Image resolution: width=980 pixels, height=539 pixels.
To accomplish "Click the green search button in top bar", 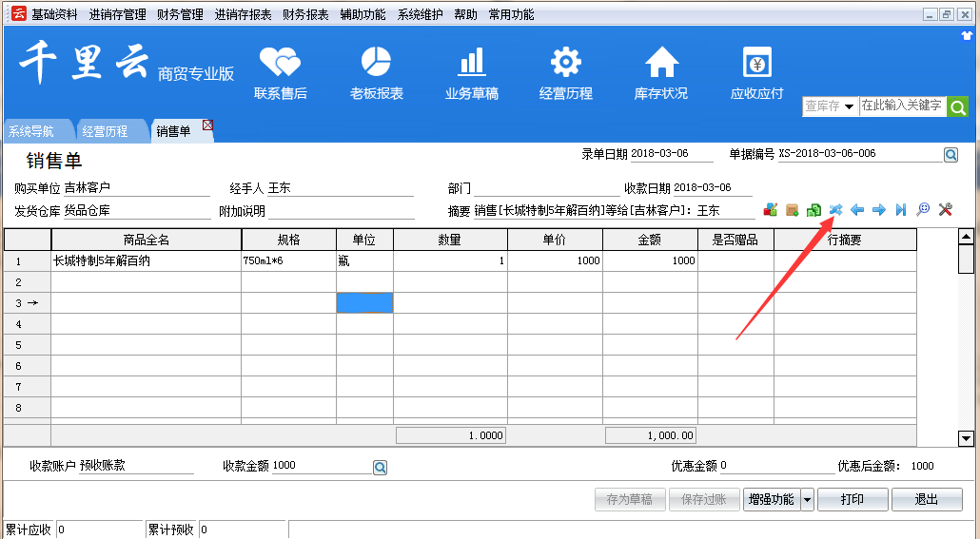I will [x=957, y=106].
